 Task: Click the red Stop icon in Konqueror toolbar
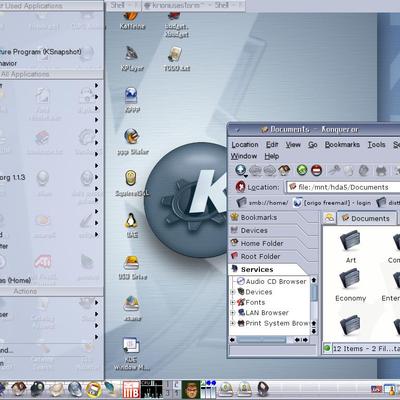coord(316,170)
